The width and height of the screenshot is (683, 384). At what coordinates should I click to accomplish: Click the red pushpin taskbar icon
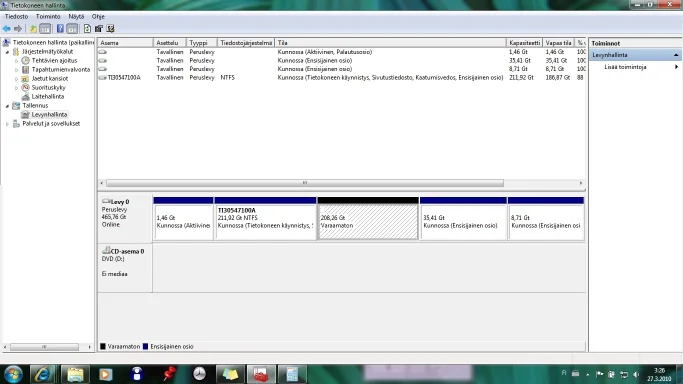point(169,374)
